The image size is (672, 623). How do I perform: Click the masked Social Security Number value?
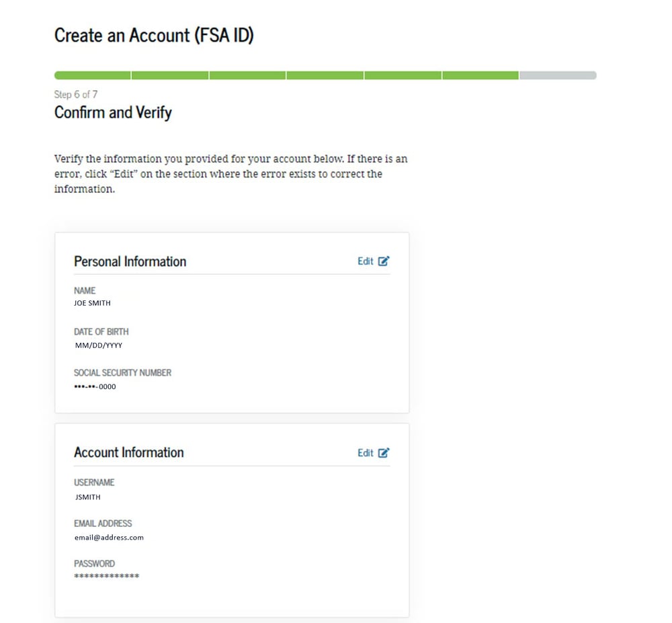95,386
